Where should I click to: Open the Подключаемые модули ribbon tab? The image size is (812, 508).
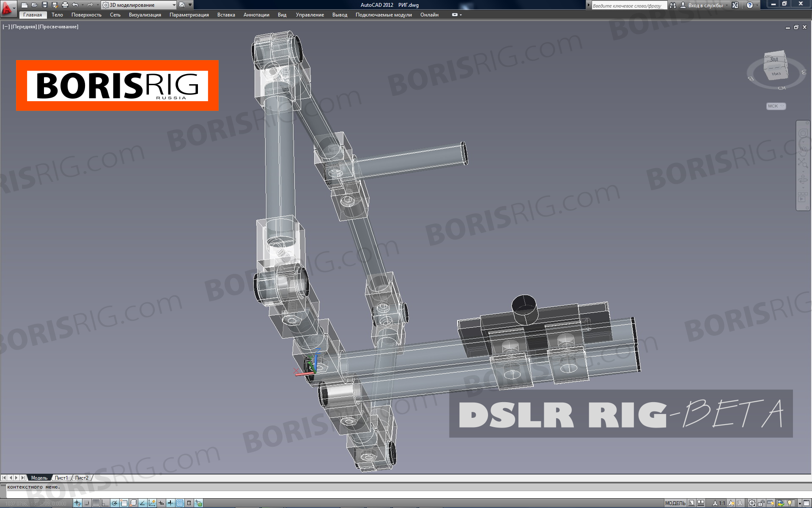pos(384,15)
